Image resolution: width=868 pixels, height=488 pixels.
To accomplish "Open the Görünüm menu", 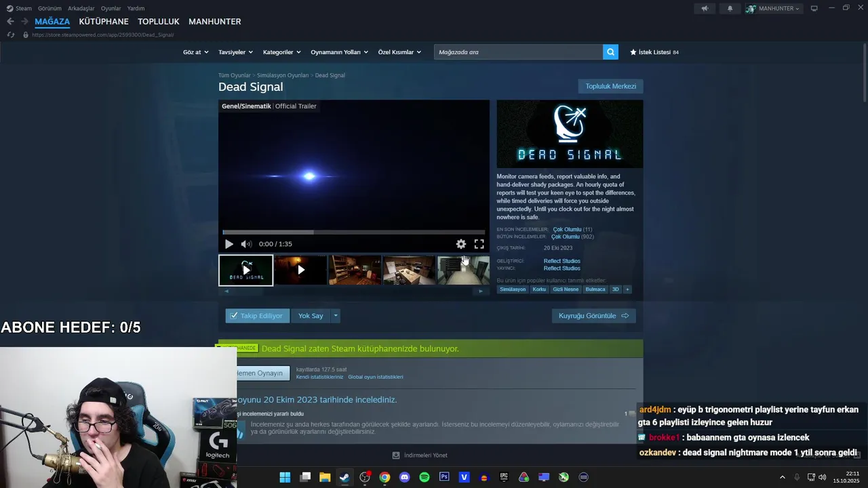I will click(x=50, y=8).
